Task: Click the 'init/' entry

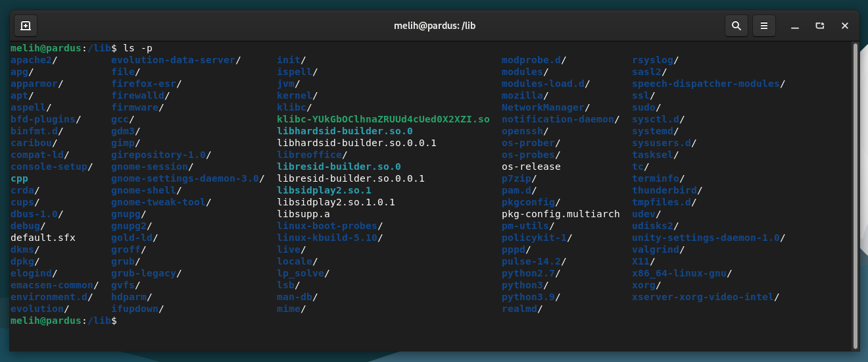Action: [291, 60]
